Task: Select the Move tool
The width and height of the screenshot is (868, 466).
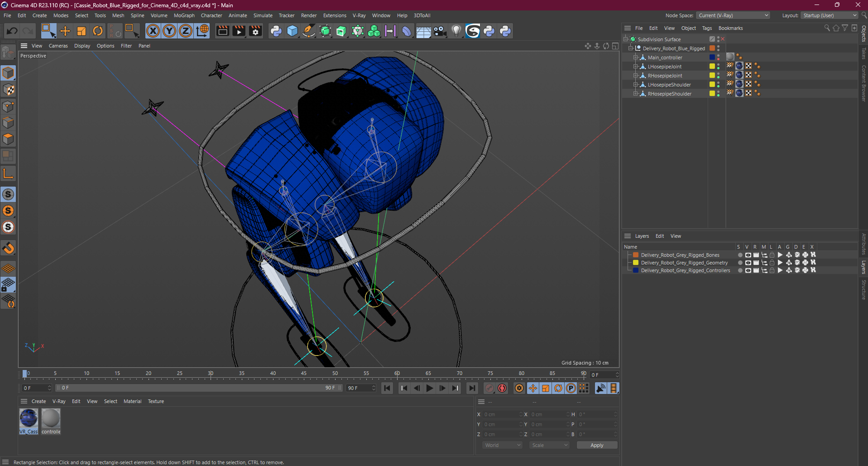Action: pos(65,31)
